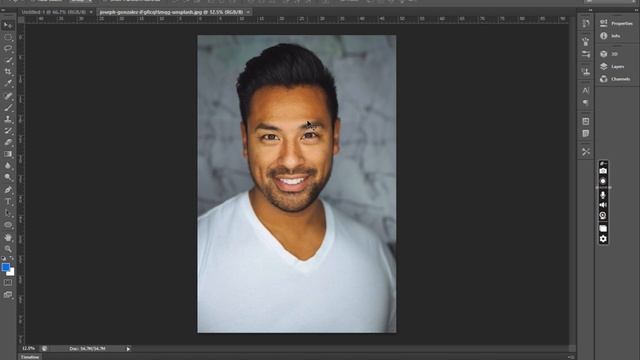Viewport: 640px width, 360px height.
Task: Select the Eyedropper tool
Action: coord(8,83)
